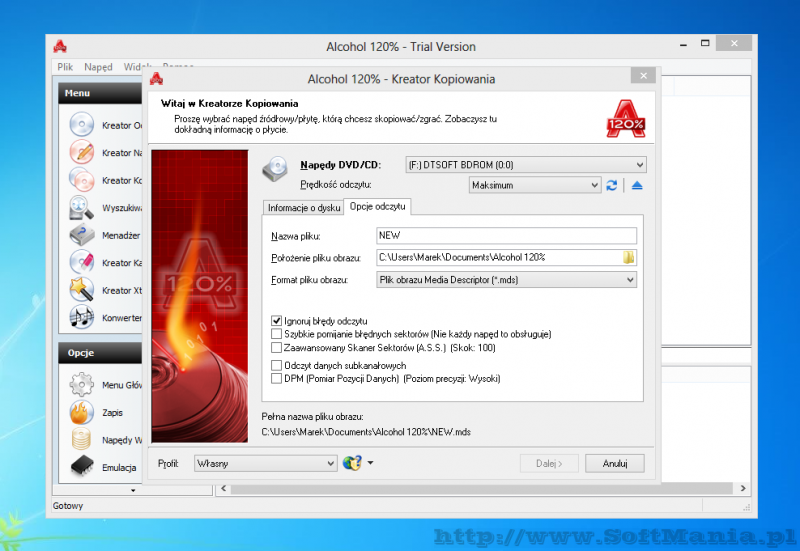This screenshot has height=551, width=800.
Task: Click the Kreator Kopiowania double disc icon
Action: point(82,180)
